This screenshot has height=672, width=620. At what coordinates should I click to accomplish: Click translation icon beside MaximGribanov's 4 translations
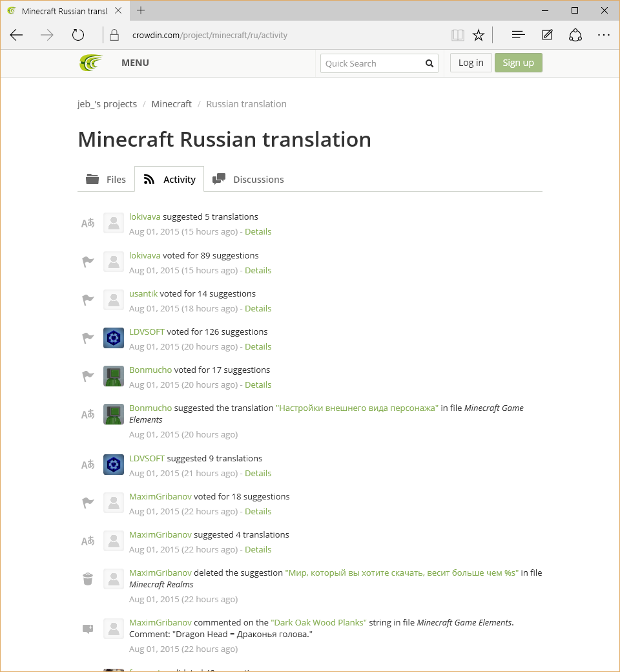click(88, 541)
